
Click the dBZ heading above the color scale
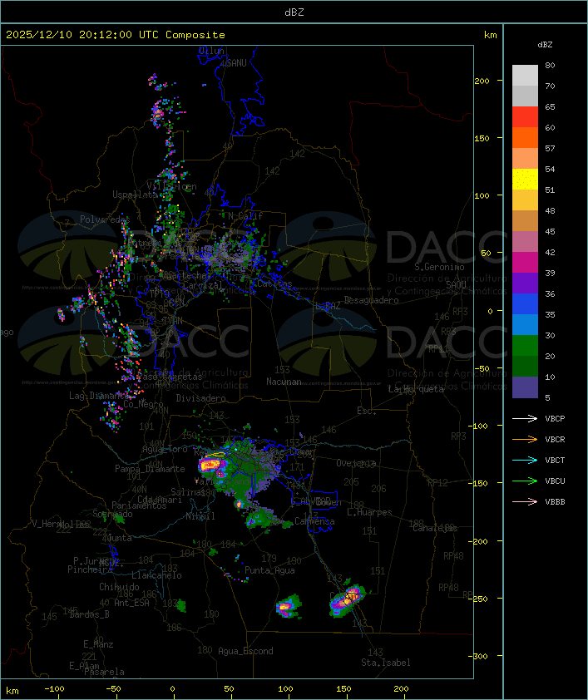pyautogui.click(x=545, y=45)
